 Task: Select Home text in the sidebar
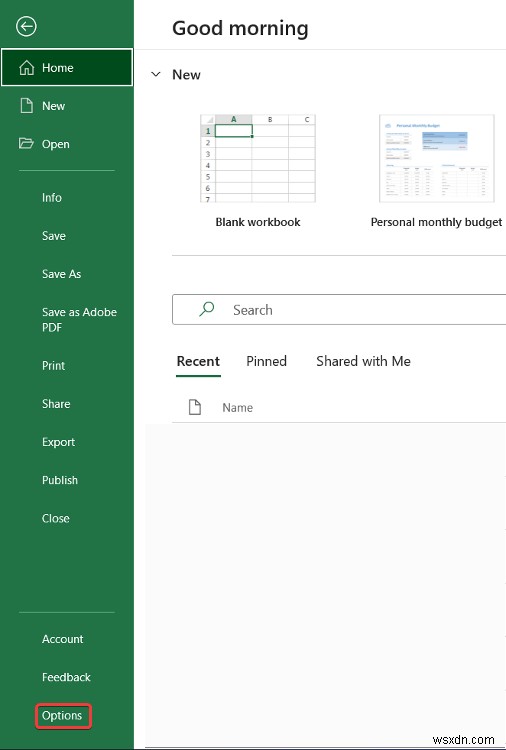tap(58, 68)
